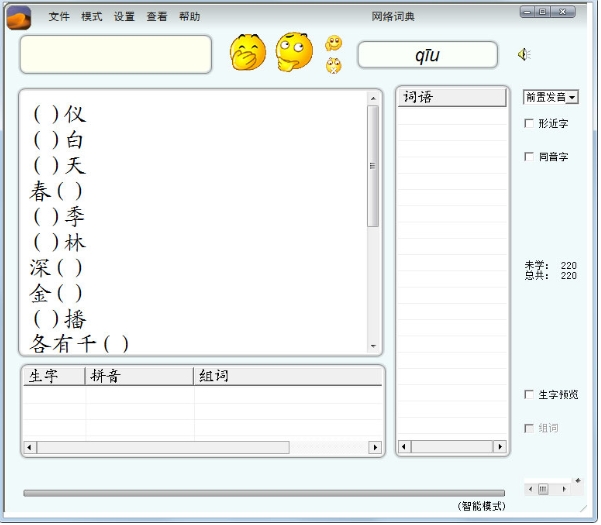
Task: Click the 生字 column header
Action: pos(54,376)
